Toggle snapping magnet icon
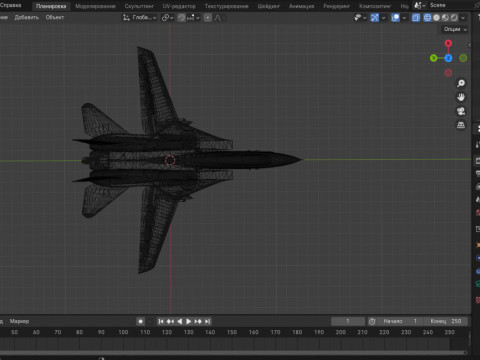The height and width of the screenshot is (360, 480). click(x=181, y=18)
